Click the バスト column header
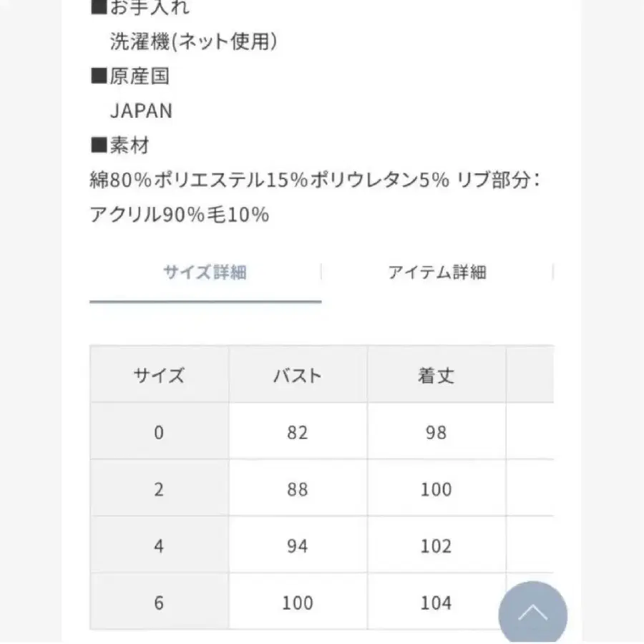 [x=298, y=375]
